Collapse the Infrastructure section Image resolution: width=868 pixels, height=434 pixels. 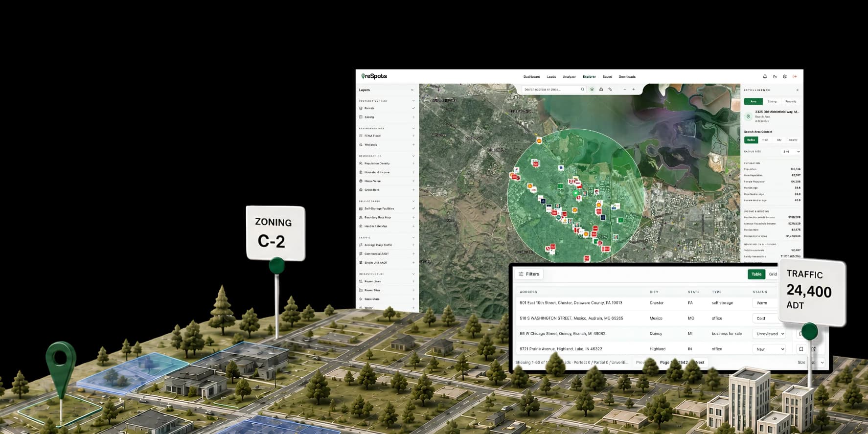[413, 274]
